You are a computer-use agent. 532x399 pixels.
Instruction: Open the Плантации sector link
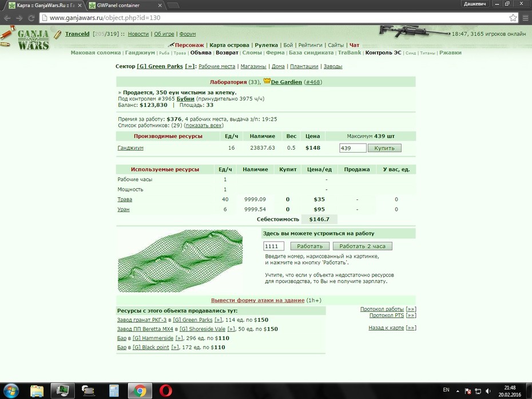click(x=304, y=66)
